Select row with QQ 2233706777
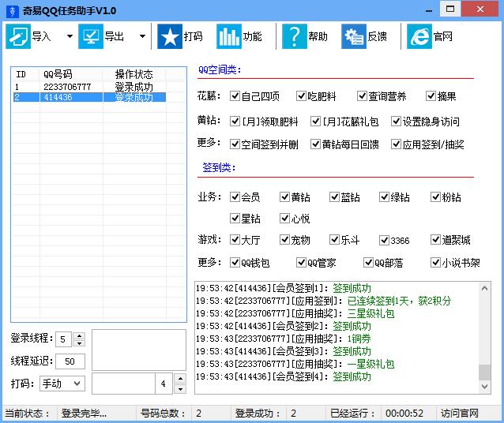The image size is (504, 423). coord(90,87)
